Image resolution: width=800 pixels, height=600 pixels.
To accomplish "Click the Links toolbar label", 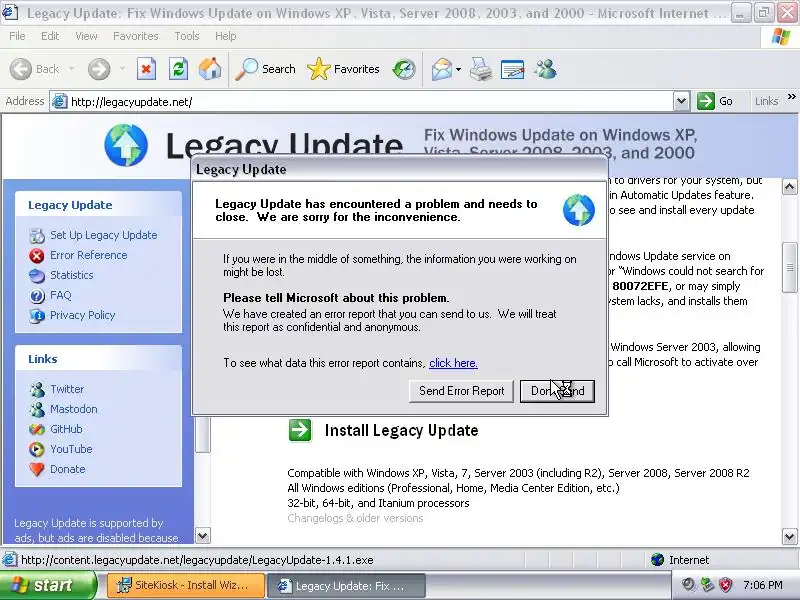I will coord(766,102).
